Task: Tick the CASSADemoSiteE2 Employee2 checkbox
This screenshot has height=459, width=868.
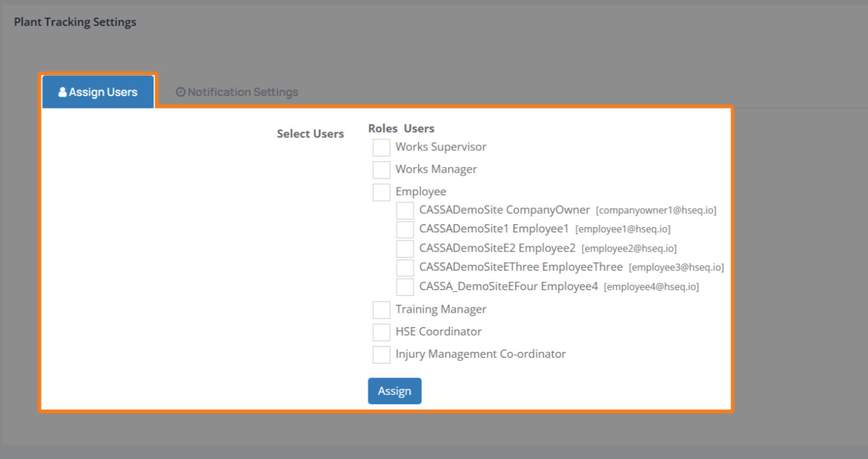Action: [405, 249]
